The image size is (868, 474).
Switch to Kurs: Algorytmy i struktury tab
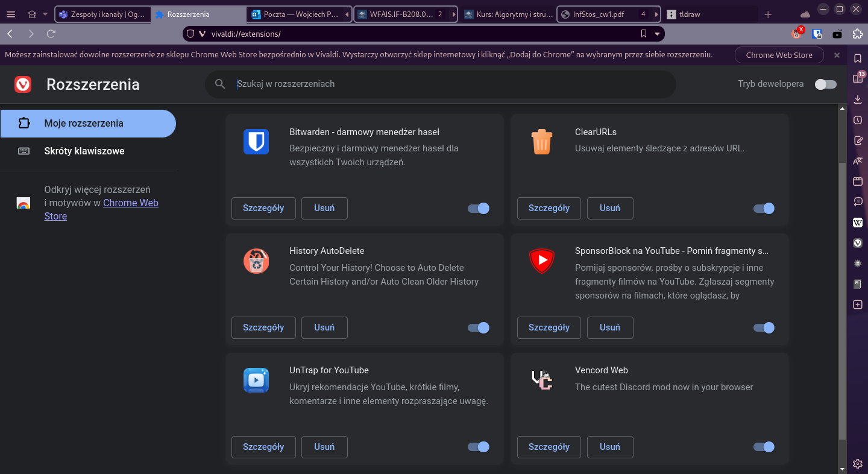[x=508, y=14]
